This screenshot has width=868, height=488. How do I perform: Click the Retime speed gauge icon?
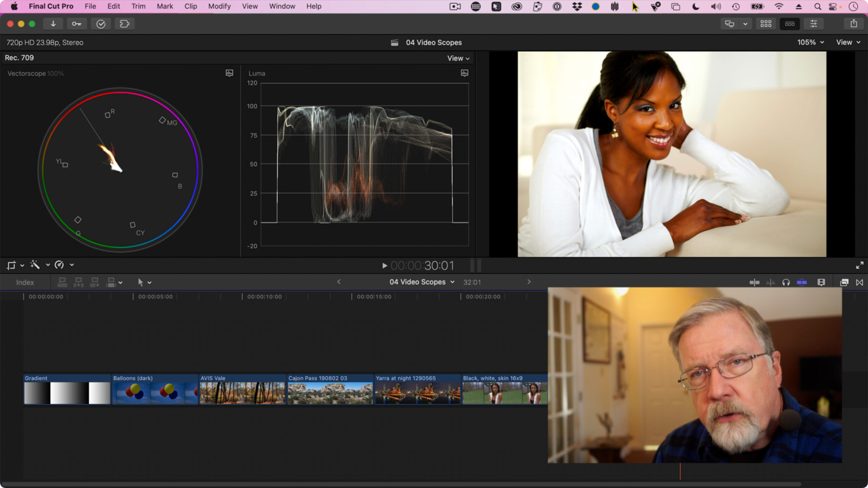tap(59, 265)
